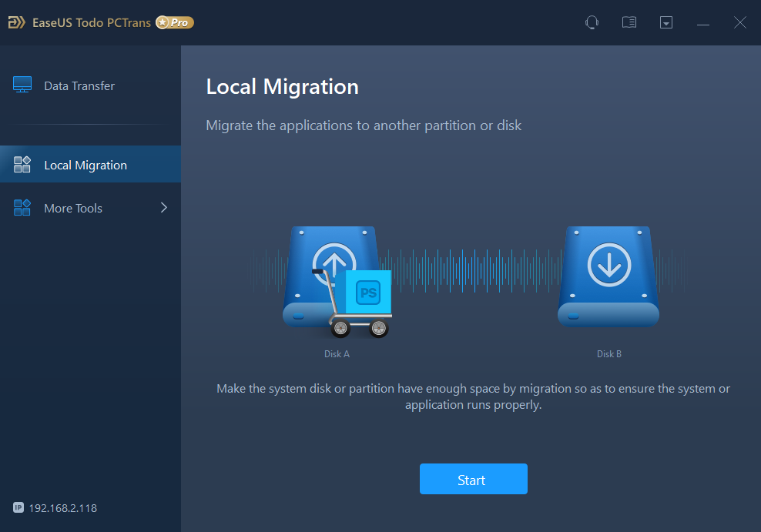
Task: Click the Local Migration page heading
Action: coord(283,87)
